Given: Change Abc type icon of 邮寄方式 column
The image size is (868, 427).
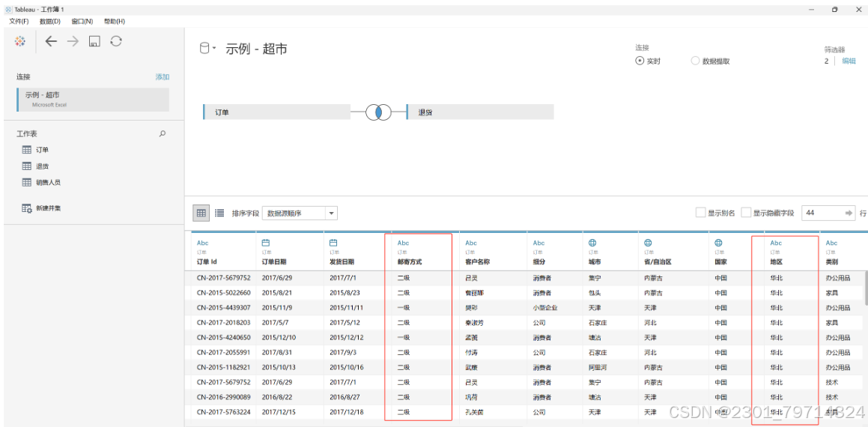Looking at the screenshot, I should point(403,243).
